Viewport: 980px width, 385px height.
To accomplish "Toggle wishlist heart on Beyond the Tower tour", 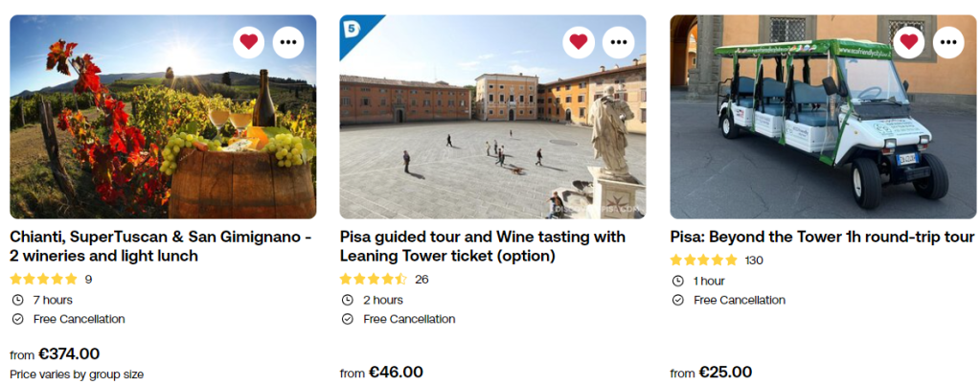I will pos(908,42).
